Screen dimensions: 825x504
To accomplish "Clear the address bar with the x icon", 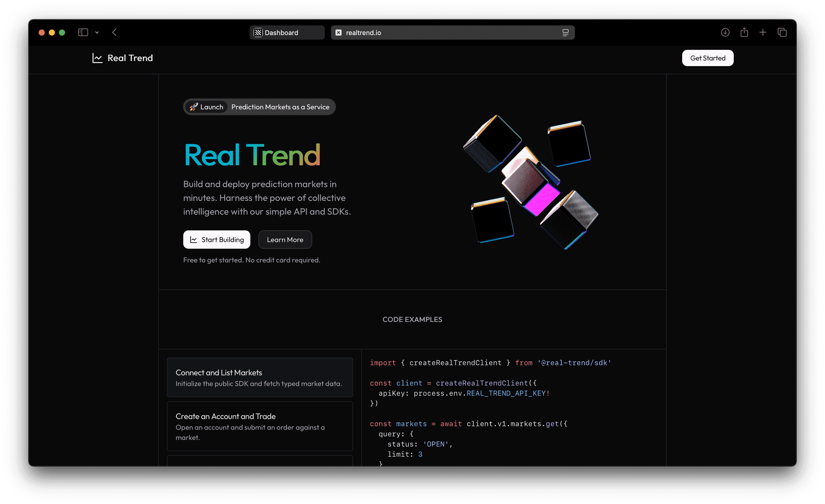I will 338,33.
